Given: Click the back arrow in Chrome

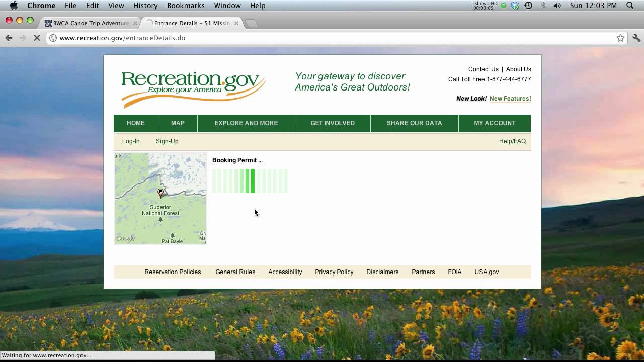Looking at the screenshot, I should coord(9,38).
